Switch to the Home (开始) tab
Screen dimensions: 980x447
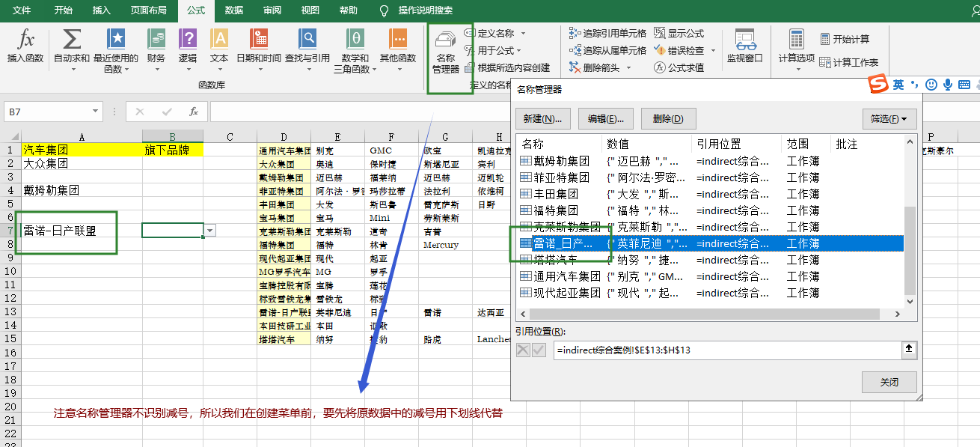[x=64, y=10]
